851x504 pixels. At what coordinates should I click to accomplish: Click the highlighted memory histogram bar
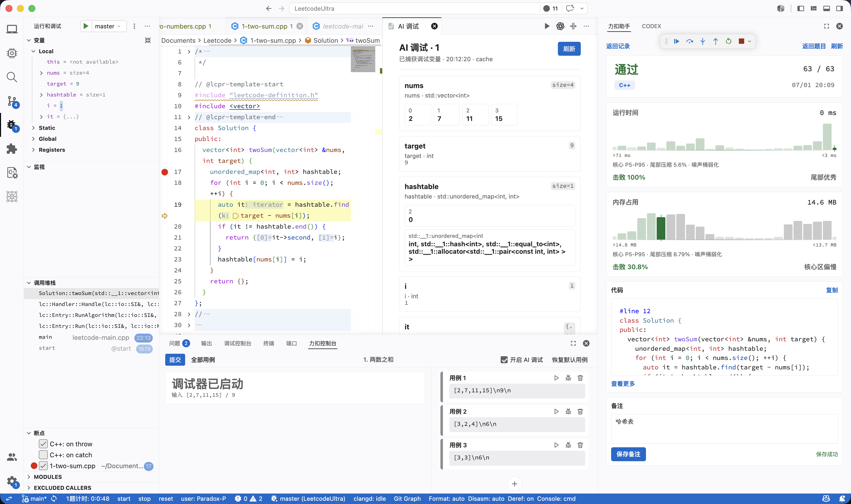(661, 228)
